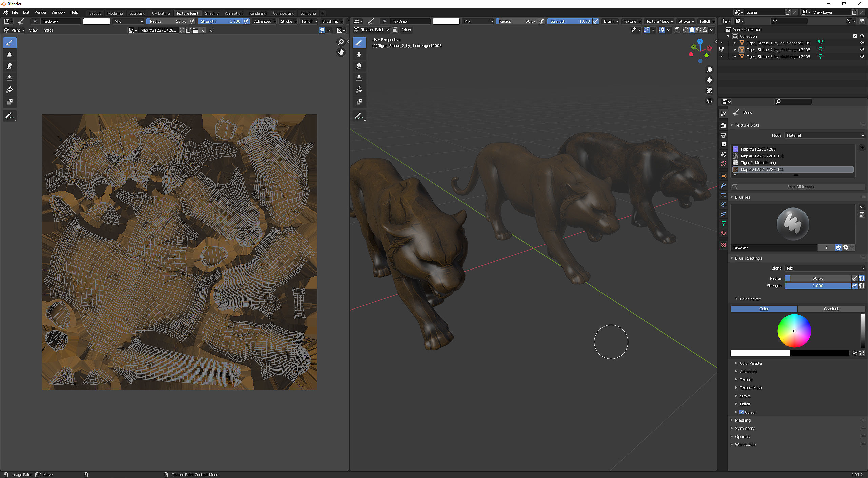This screenshot has height=478, width=868.
Task: Hide Tiger_Statue_1 object in outliner
Action: [862, 43]
